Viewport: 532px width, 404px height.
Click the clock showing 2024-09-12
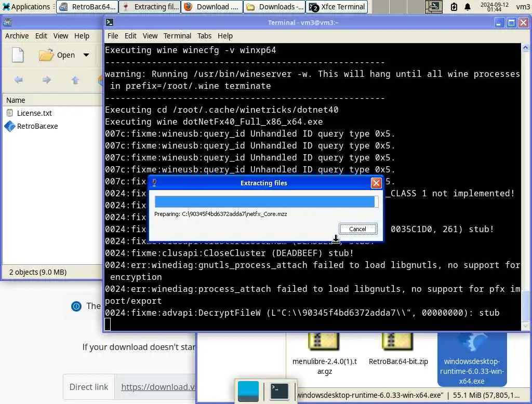point(495,7)
